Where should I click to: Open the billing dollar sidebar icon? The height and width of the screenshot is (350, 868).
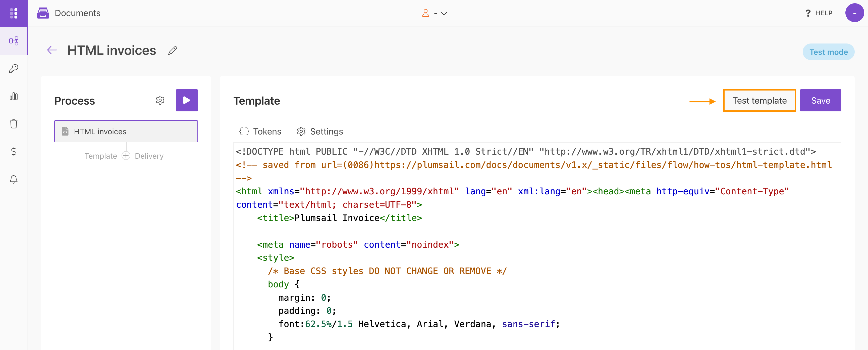tap(14, 151)
